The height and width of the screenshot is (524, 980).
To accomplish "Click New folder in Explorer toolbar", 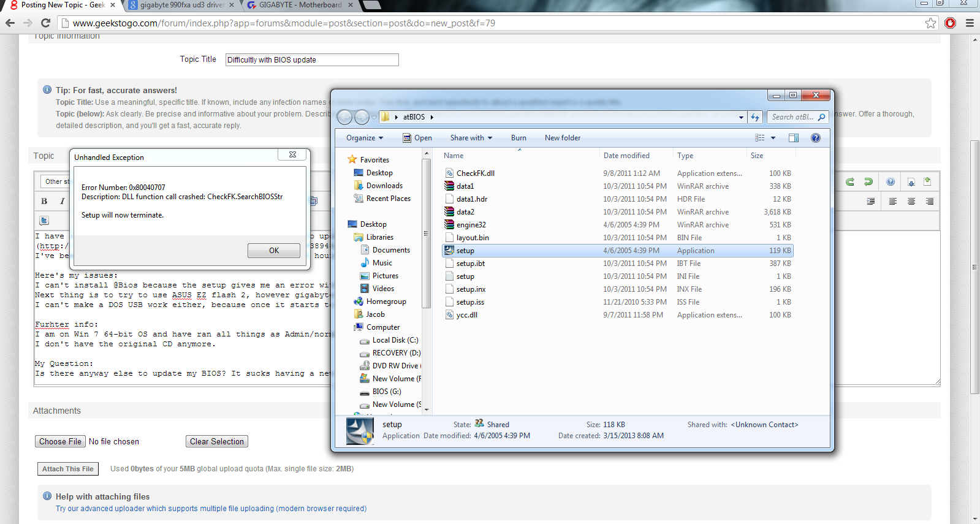I will 563,138.
